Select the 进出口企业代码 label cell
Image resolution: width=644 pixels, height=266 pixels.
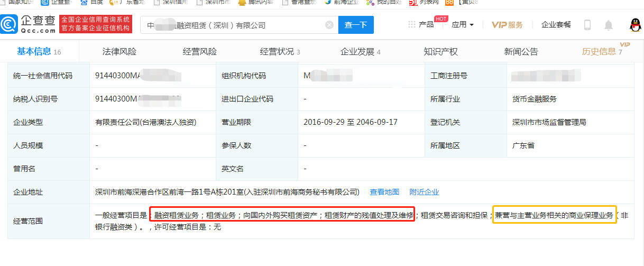coord(257,99)
